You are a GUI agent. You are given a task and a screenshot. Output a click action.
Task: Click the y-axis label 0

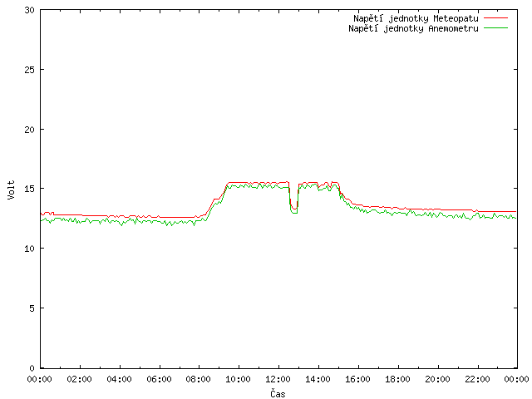pyautogui.click(x=32, y=367)
